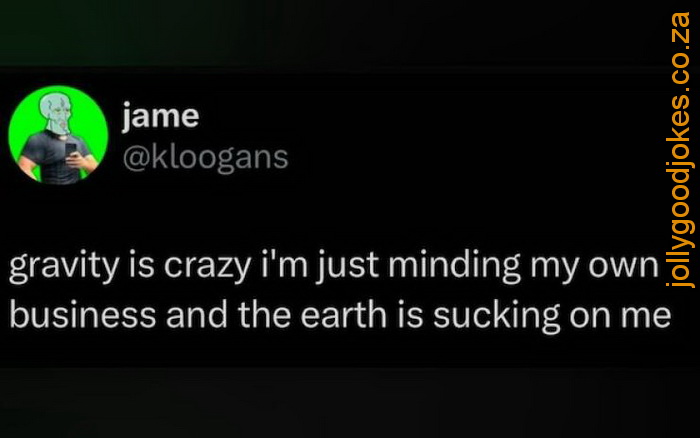700x438 pixels.
Task: Click the word "crazy" in the tweet
Action: coord(208,267)
